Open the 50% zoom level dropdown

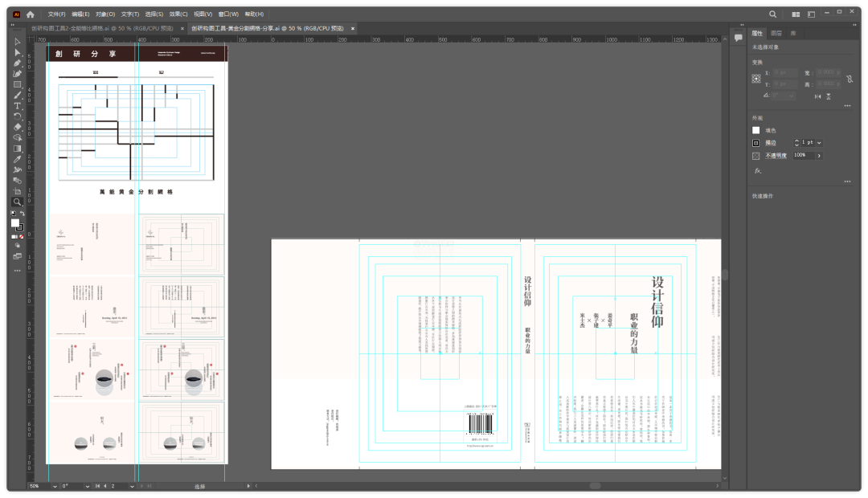pyautogui.click(x=55, y=486)
